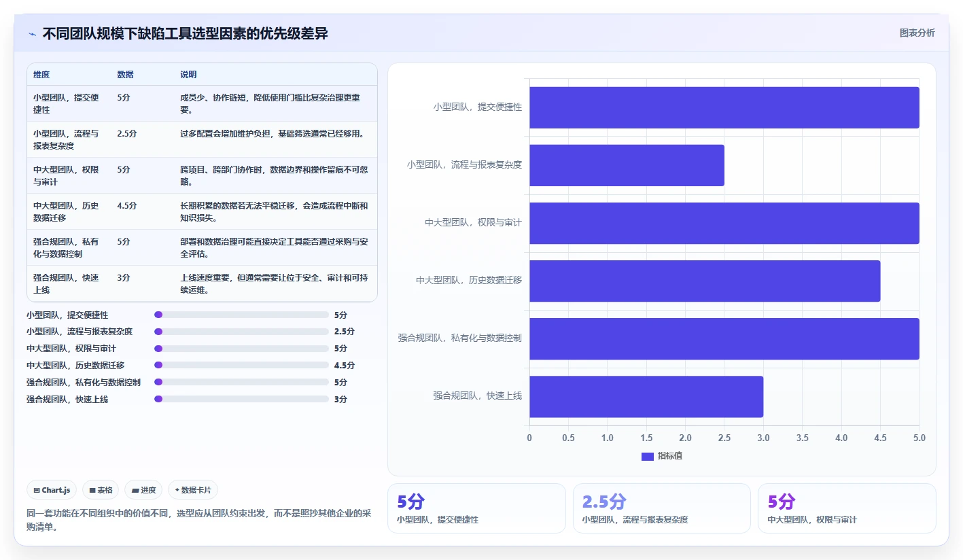Screen dimensions: 963x560
Task: Click the chart bar for 中大型团队，权限与审计
Action: 724,223
